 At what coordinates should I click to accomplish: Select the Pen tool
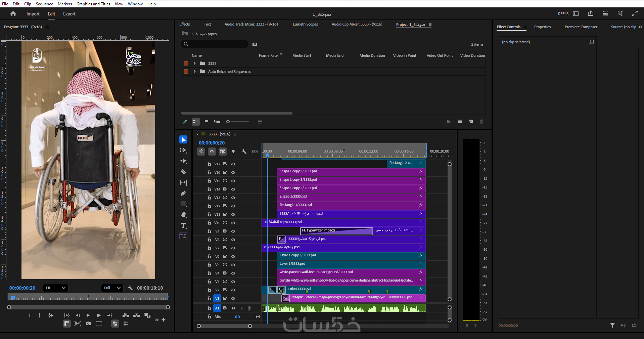183,194
